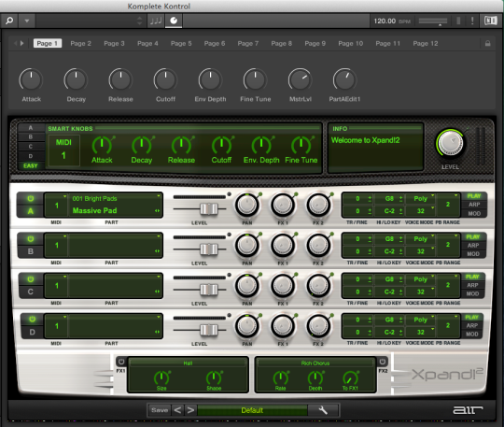
Task: Click part B FX 1 knob
Action: [x=283, y=246]
